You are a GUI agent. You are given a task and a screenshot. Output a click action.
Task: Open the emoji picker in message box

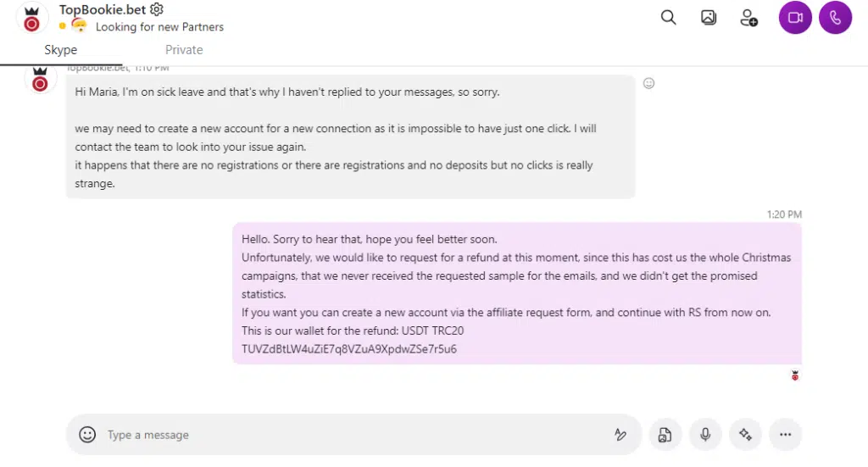tap(87, 435)
